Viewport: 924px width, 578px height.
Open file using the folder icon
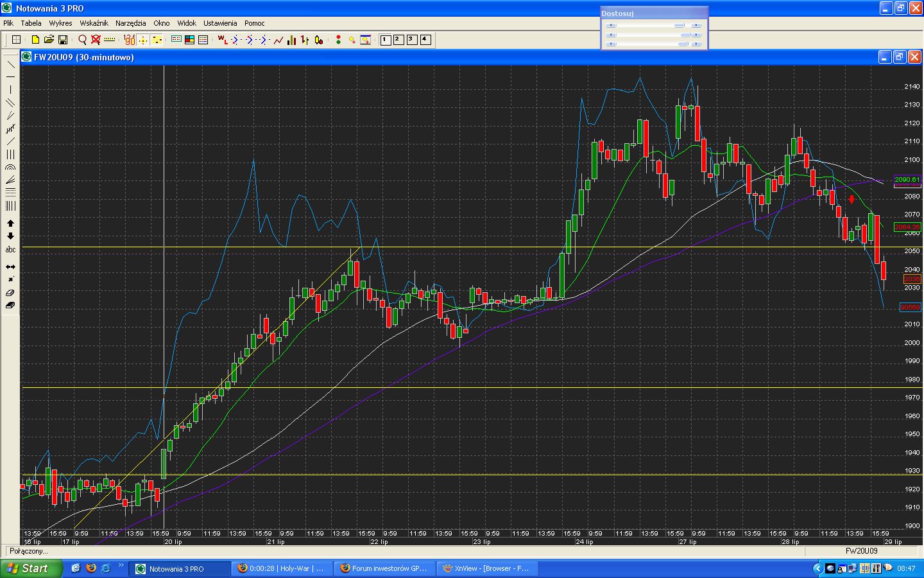pyautogui.click(x=49, y=40)
